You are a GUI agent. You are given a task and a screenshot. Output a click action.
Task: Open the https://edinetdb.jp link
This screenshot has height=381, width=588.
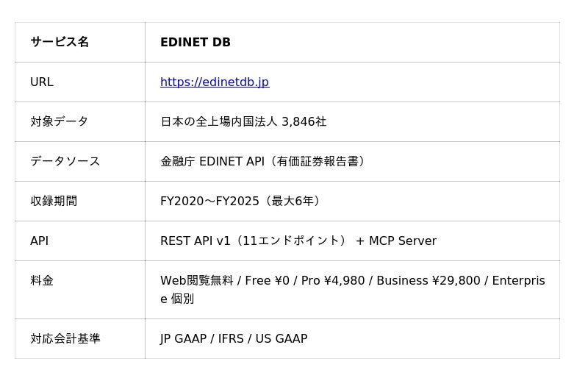pyautogui.click(x=215, y=82)
